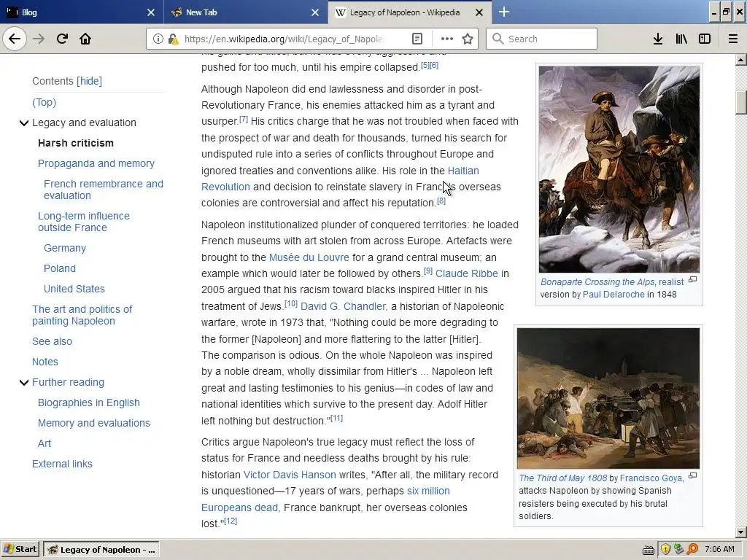
Task: Open the orange magnifier tray icon
Action: (x=692, y=550)
